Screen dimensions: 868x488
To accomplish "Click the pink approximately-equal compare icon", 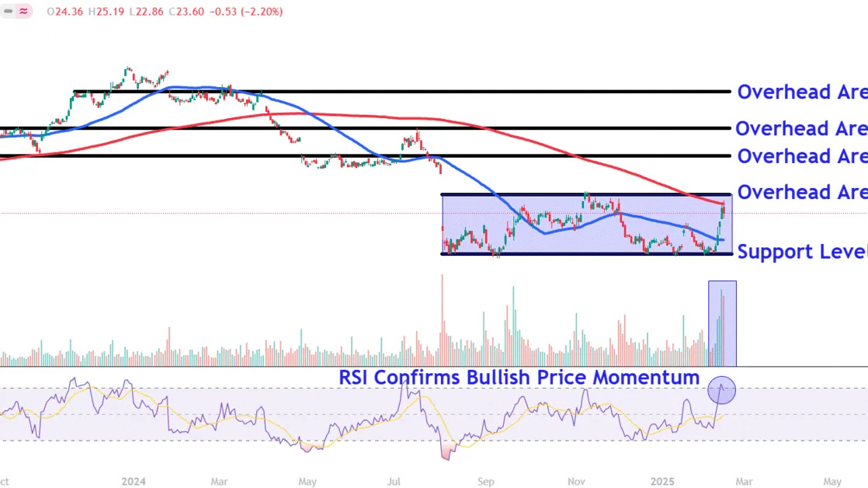I will pyautogui.click(x=24, y=11).
